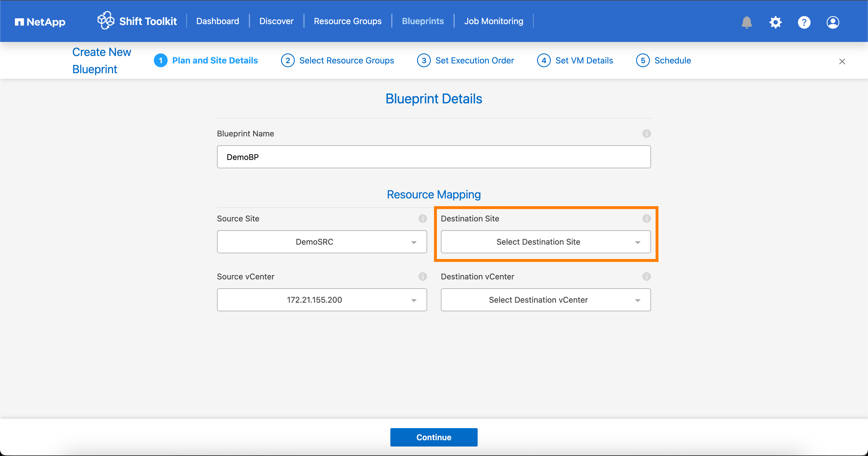
Task: Show info for Blueprint Name
Action: pos(646,134)
